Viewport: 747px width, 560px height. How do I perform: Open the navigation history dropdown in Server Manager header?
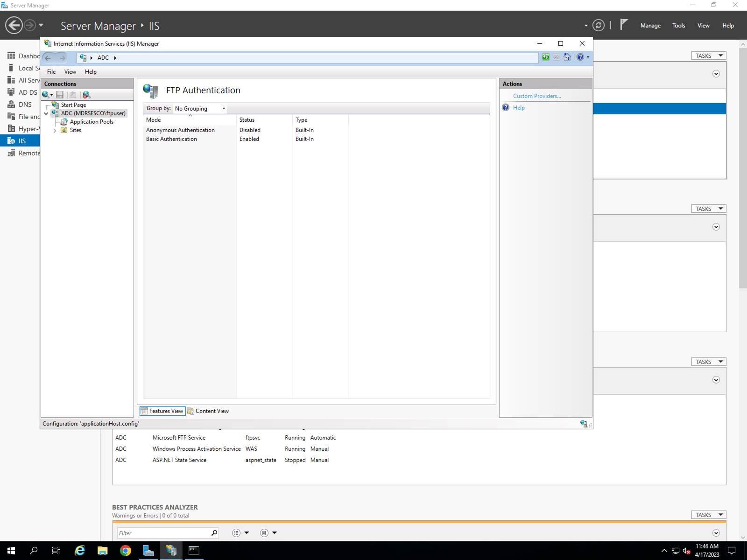click(41, 25)
